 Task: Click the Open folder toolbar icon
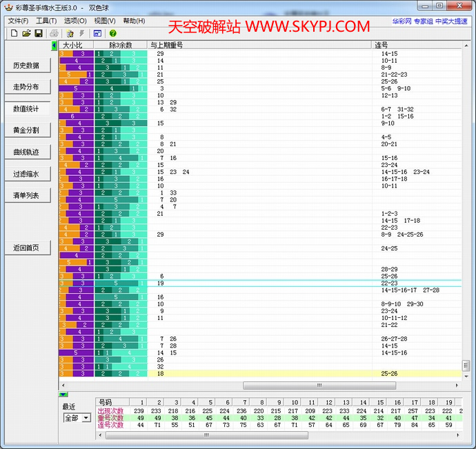pos(26,33)
